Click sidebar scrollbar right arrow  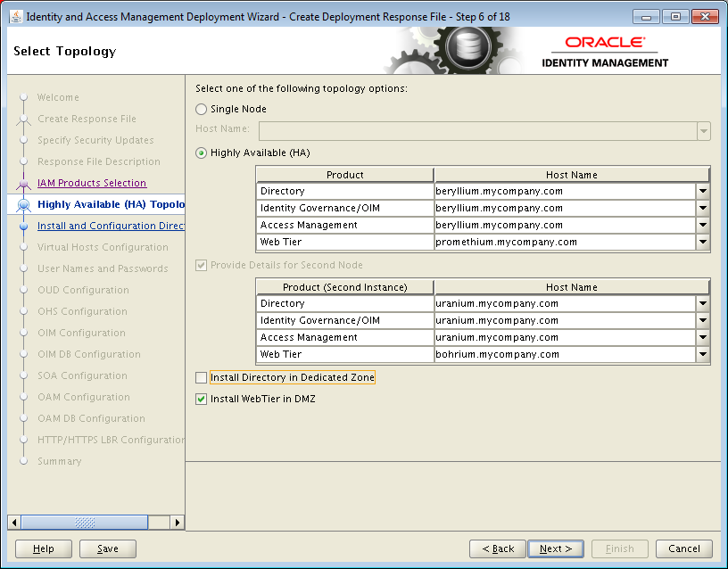point(178,523)
